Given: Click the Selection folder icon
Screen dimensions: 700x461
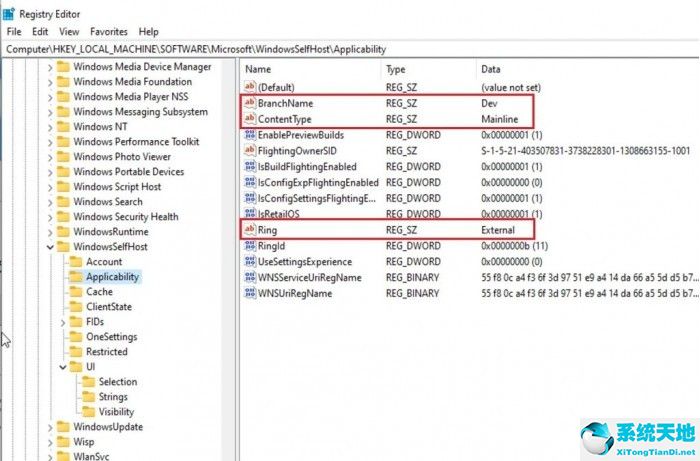Looking at the screenshot, I should pyautogui.click(x=89, y=382).
